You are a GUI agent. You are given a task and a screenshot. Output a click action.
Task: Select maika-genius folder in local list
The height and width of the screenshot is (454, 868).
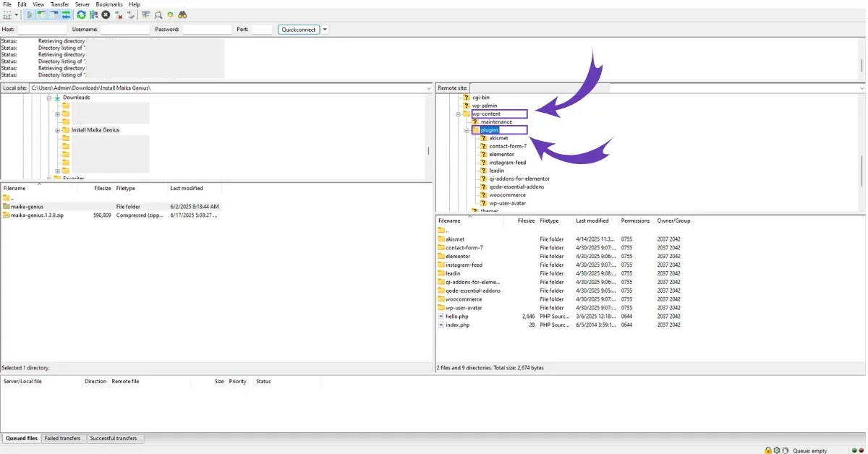tap(27, 207)
